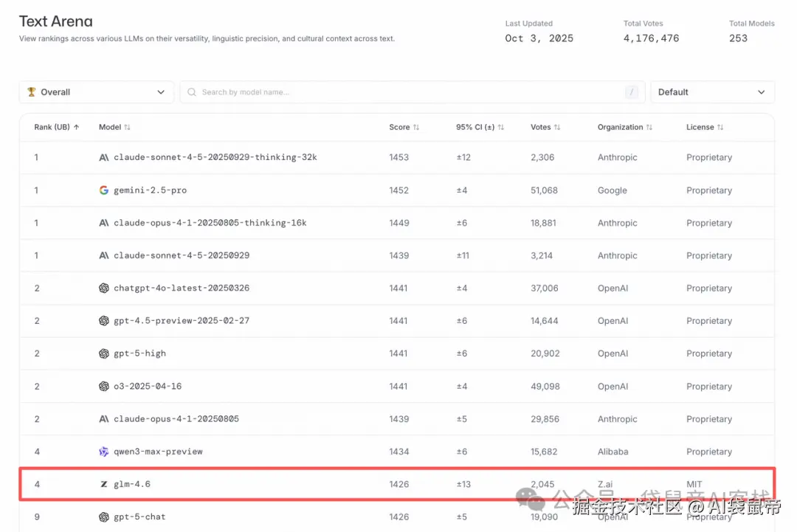The width and height of the screenshot is (797, 532).
Task: Click the License column sort arrows
Action: pyautogui.click(x=720, y=127)
